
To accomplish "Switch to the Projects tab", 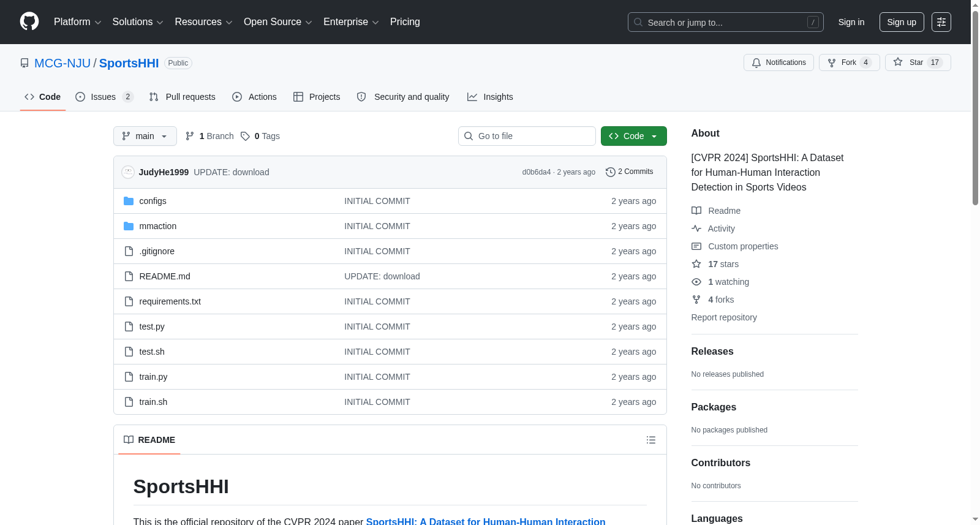I will pos(317,97).
